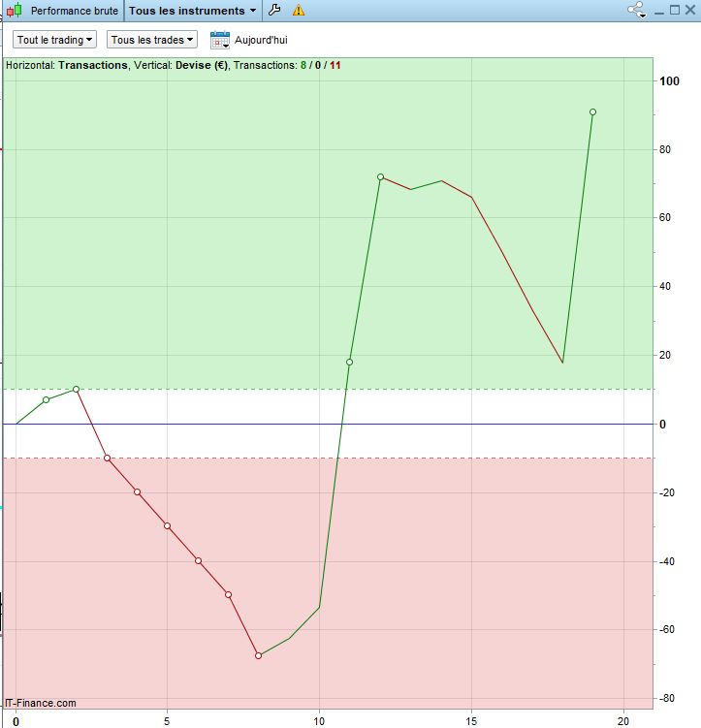Click the data point at transaction 19
The width and height of the screenshot is (701, 728).
click(x=592, y=111)
